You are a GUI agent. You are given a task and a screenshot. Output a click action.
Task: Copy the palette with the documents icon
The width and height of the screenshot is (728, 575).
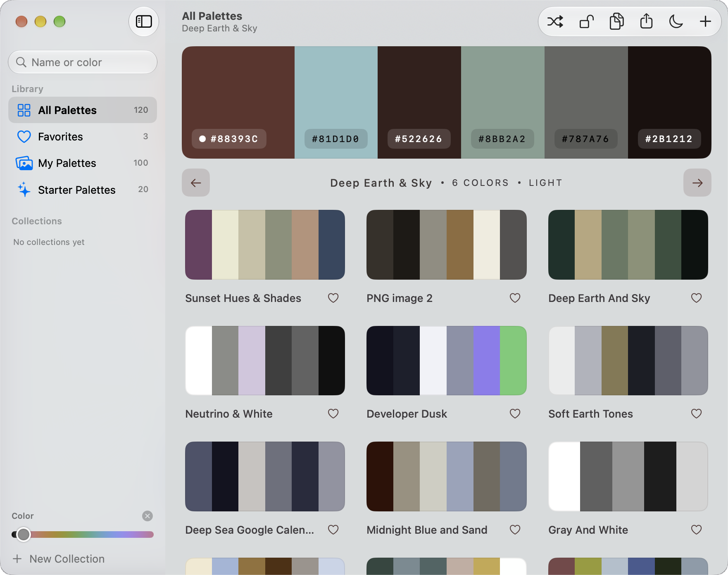(x=616, y=21)
